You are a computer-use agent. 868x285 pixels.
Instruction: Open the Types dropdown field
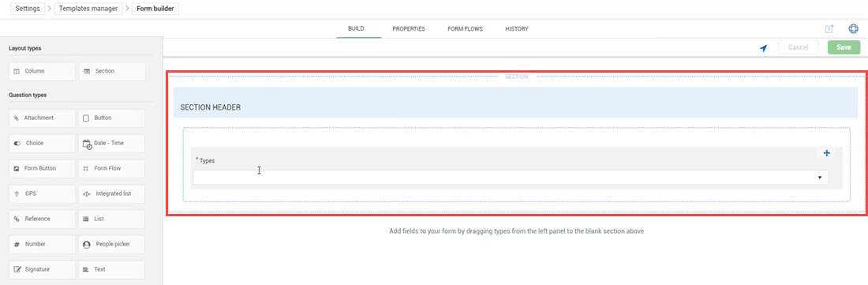[x=511, y=177]
